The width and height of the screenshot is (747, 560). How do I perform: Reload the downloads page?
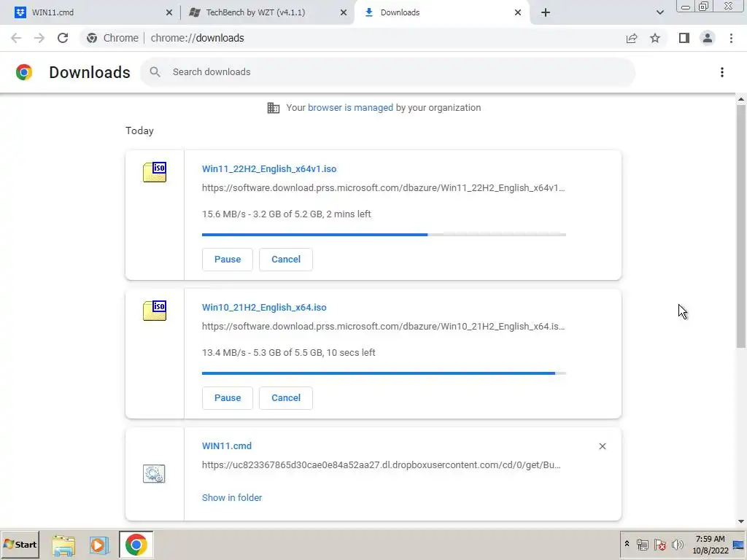pyautogui.click(x=63, y=38)
